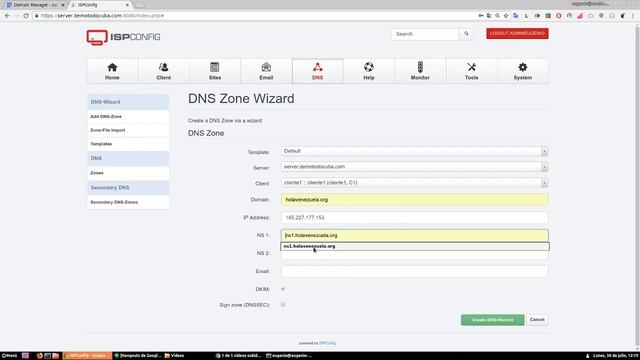This screenshot has height=360, width=640.
Task: Click the DNS-Wizard sidebar header
Action: pos(128,102)
